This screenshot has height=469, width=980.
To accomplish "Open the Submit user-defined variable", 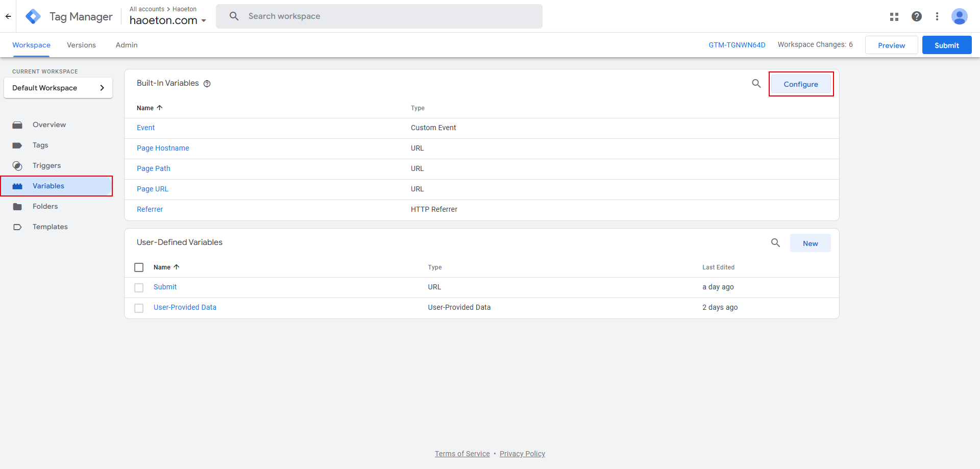I will coord(165,287).
